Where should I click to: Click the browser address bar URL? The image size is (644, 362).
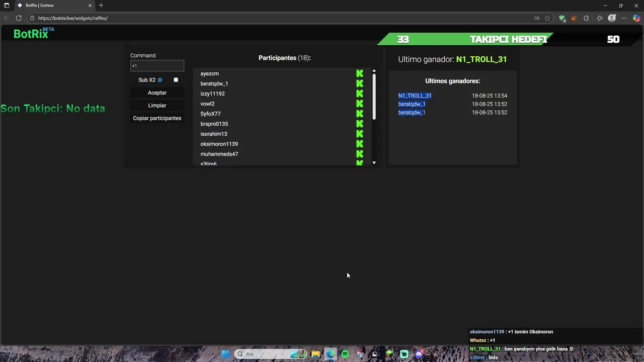pyautogui.click(x=73, y=18)
